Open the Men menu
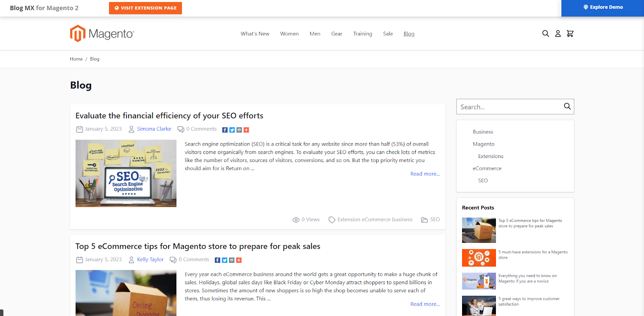 [315, 34]
